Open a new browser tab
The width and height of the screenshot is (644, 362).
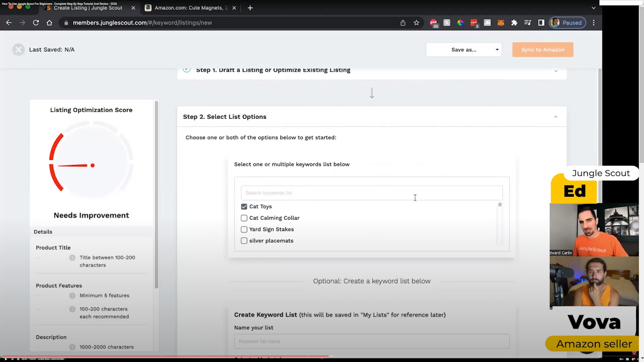(x=250, y=8)
